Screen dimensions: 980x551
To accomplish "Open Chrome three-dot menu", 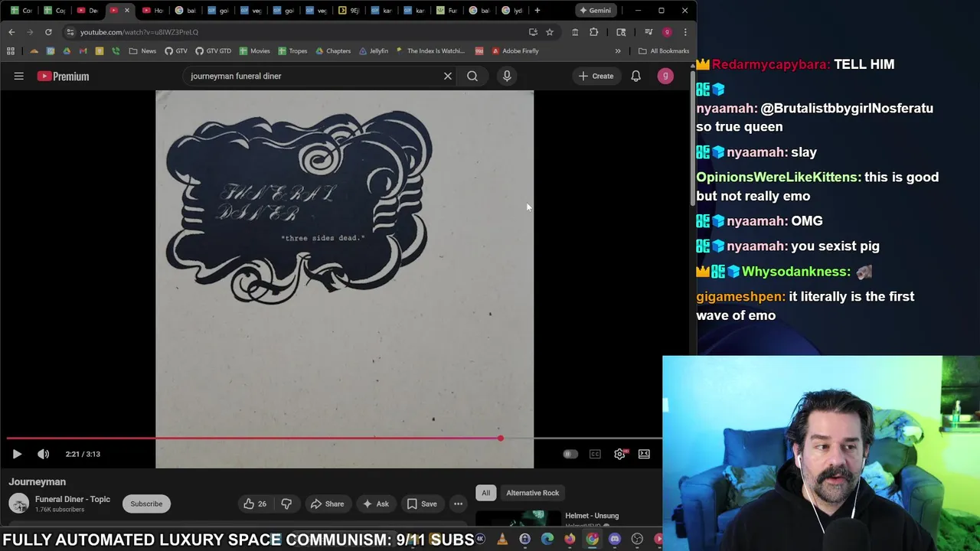I will (x=685, y=32).
